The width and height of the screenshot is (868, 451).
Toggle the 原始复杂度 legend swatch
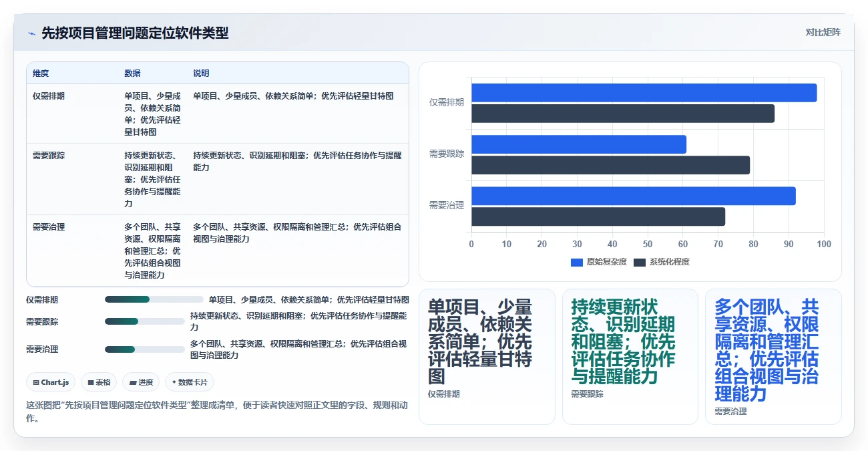pos(577,262)
